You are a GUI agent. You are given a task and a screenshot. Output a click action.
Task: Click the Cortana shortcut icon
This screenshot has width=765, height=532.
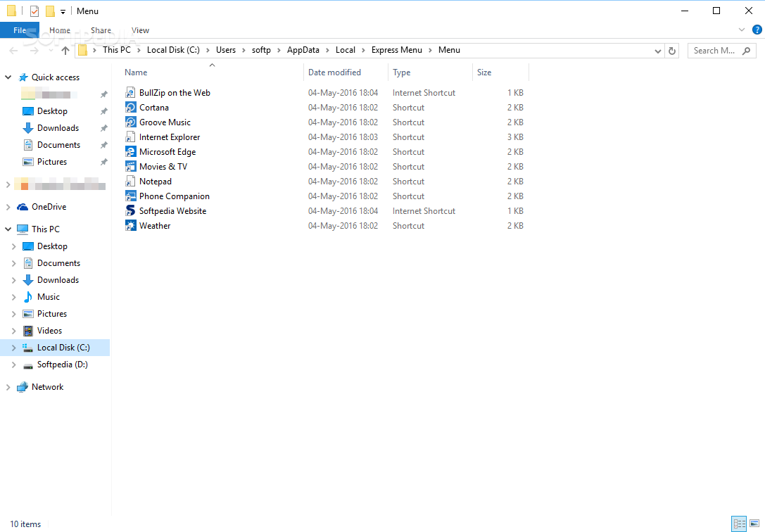[x=130, y=107]
